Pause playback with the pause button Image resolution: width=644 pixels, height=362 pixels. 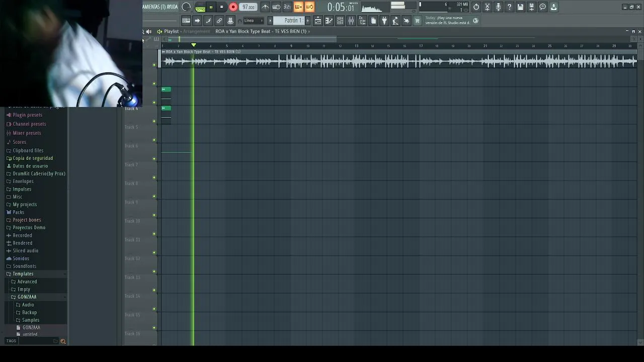point(211,7)
